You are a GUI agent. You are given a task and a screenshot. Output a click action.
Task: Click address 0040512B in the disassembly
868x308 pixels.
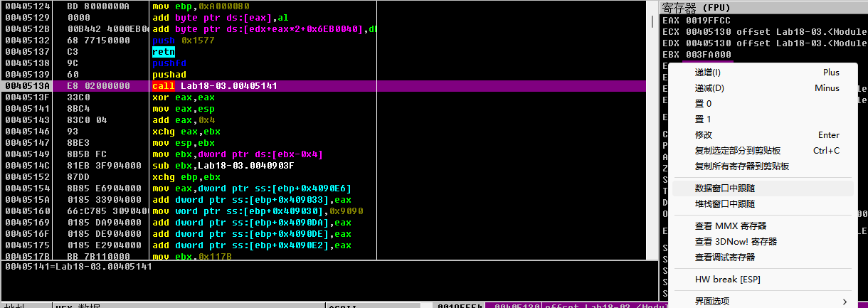(x=27, y=29)
